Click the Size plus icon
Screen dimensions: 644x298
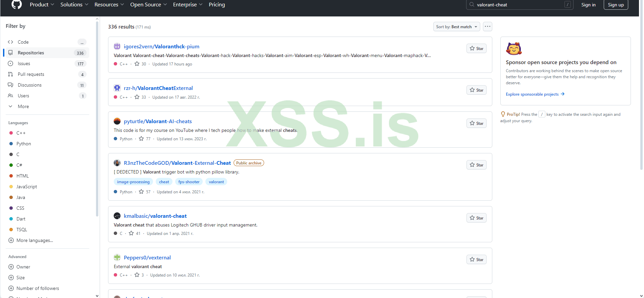tap(11, 278)
